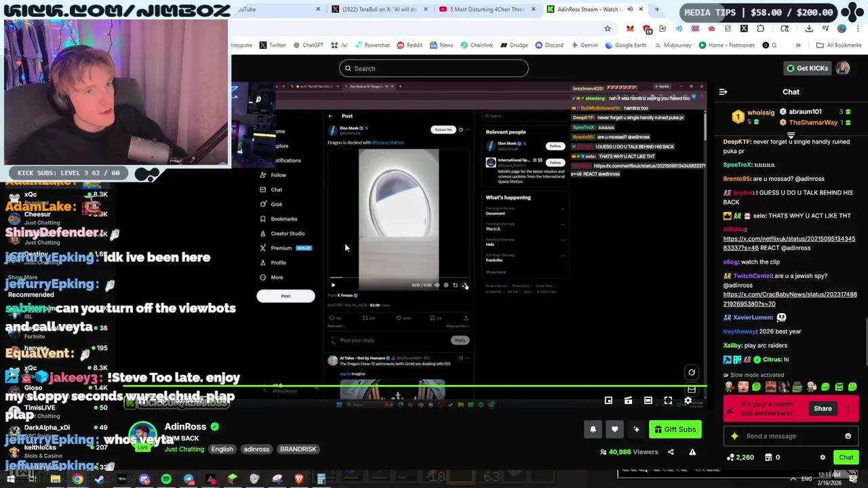The width and height of the screenshot is (868, 488).
Task: Open the Google Earth bookmark
Action: (x=625, y=45)
